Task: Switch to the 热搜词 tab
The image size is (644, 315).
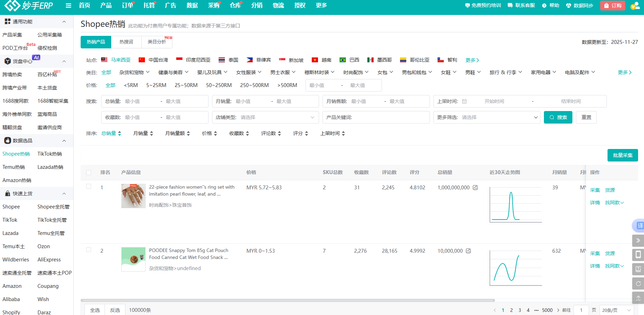Action: (x=126, y=42)
